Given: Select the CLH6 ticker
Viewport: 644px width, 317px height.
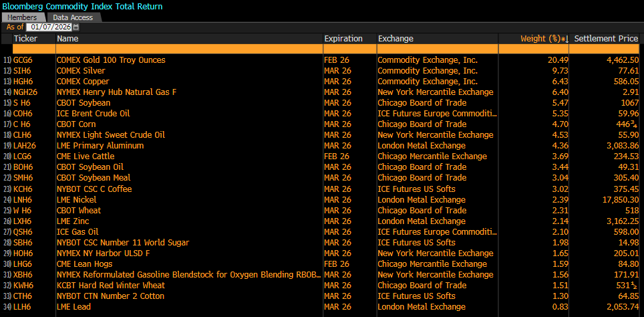Looking at the screenshot, I should pyautogui.click(x=23, y=135).
